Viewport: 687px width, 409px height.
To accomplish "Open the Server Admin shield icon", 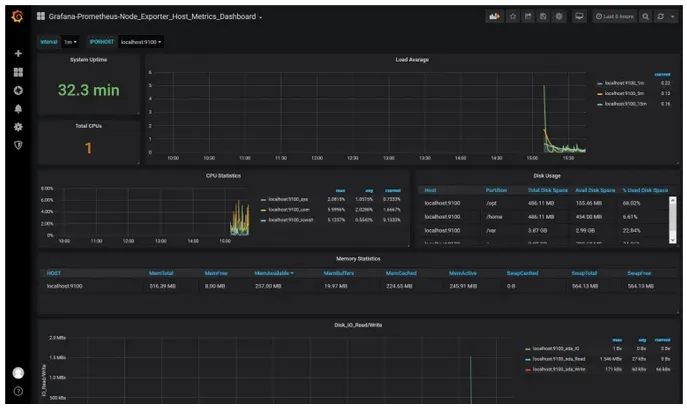I will point(18,145).
